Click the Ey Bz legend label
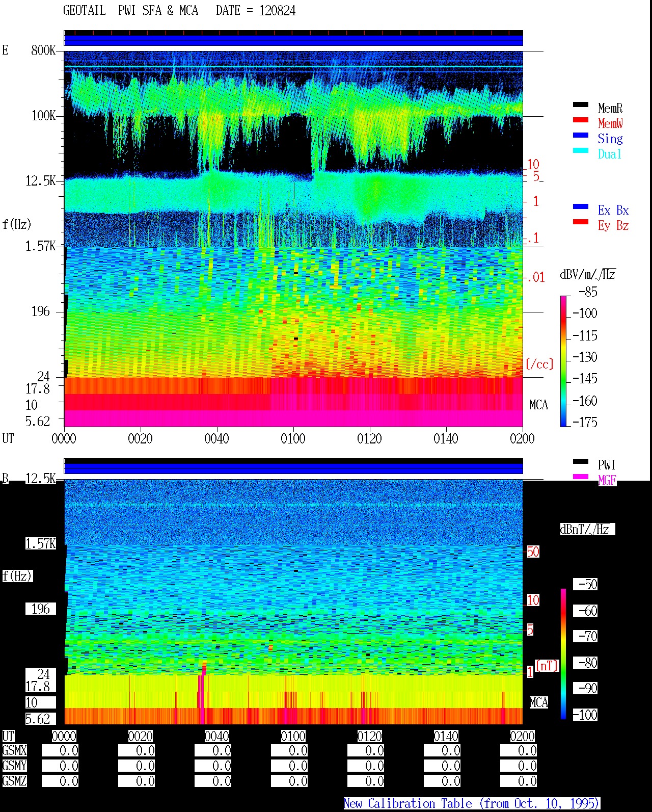 (x=613, y=225)
